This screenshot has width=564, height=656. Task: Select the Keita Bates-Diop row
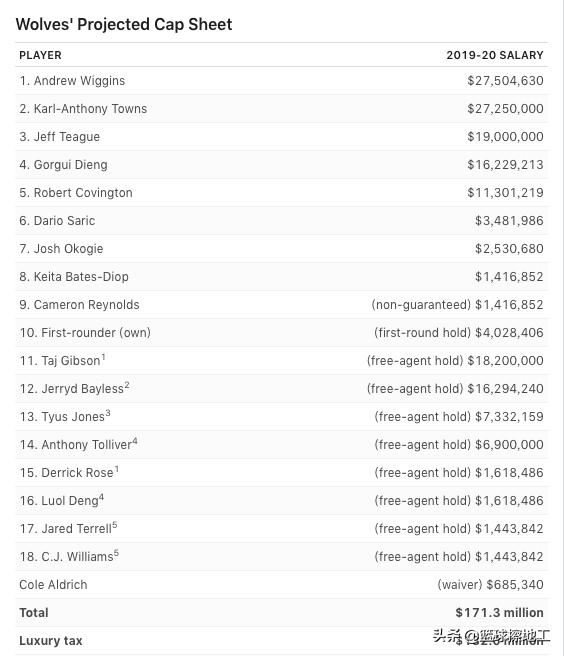tap(282, 277)
